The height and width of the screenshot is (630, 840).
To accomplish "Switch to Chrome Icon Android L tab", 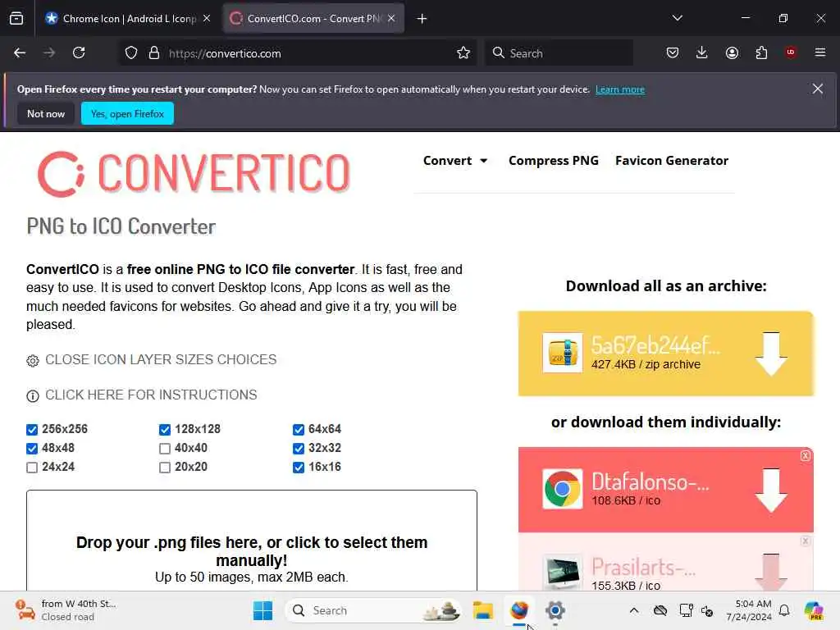I will [x=127, y=19].
